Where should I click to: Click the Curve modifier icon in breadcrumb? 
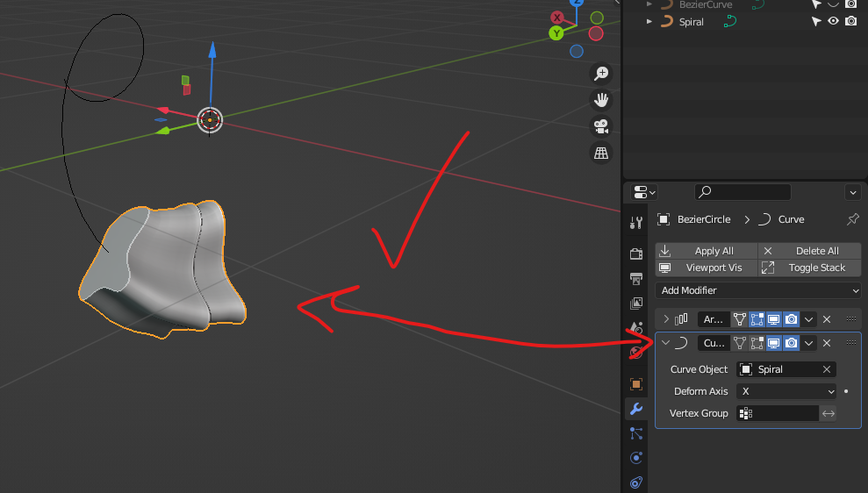tap(764, 219)
